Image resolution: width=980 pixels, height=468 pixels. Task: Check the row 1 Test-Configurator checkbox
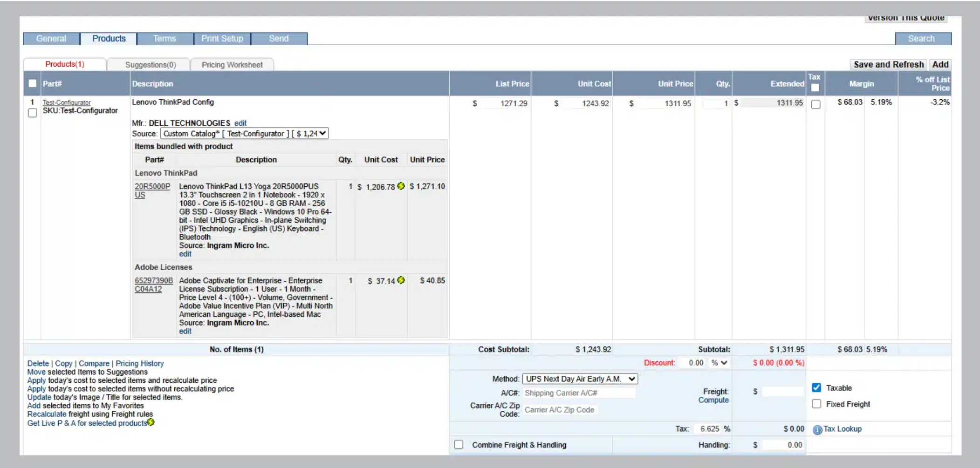click(x=32, y=113)
